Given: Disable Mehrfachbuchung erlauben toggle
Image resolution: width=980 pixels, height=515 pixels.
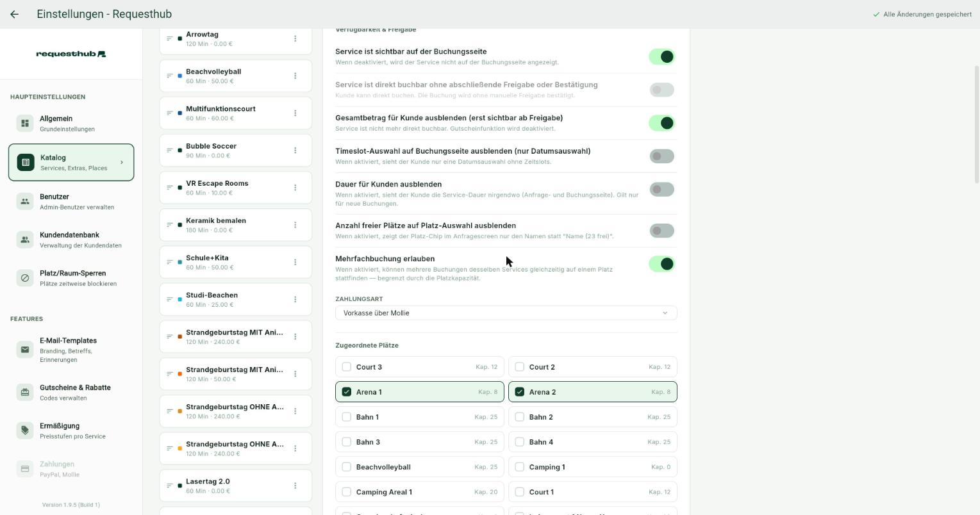Looking at the screenshot, I should [661, 264].
